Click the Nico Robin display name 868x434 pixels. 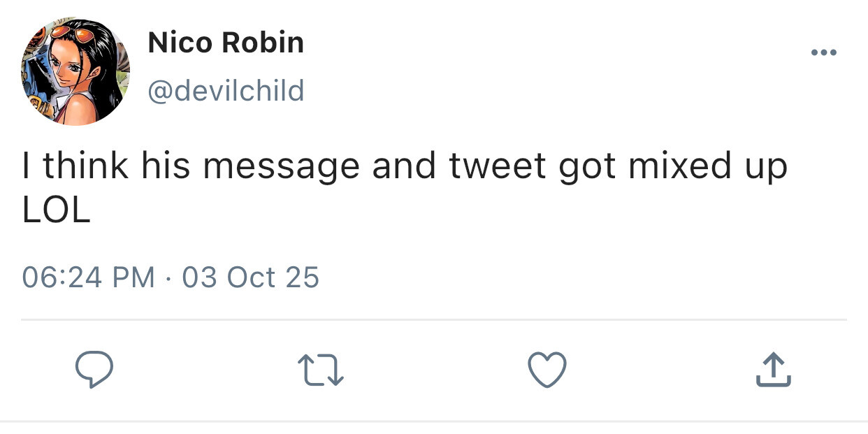[226, 43]
